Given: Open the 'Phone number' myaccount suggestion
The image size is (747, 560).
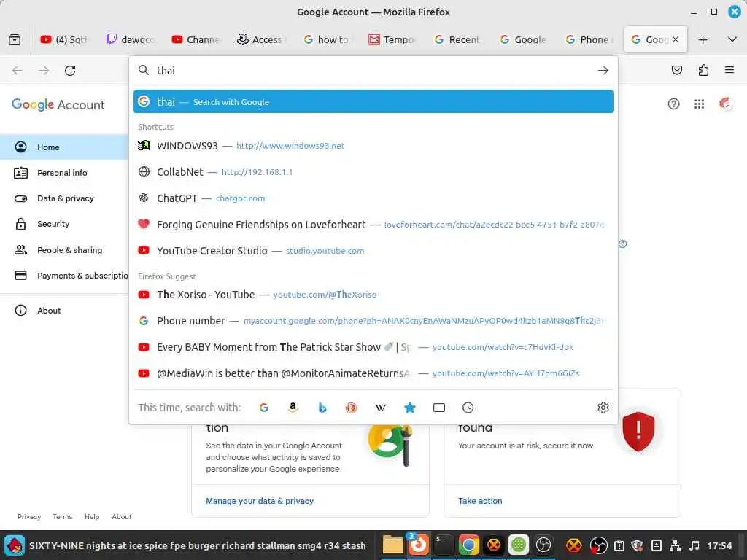Looking at the screenshot, I should [373, 321].
